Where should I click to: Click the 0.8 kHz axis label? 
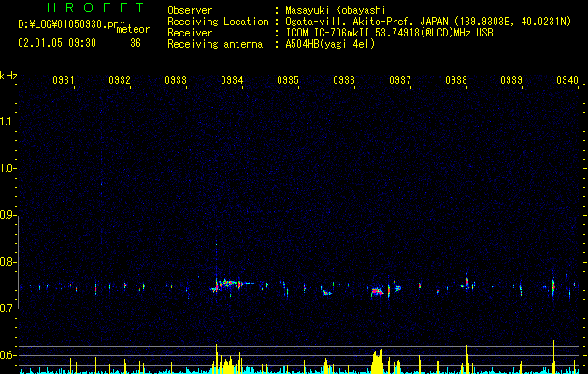click(7, 262)
